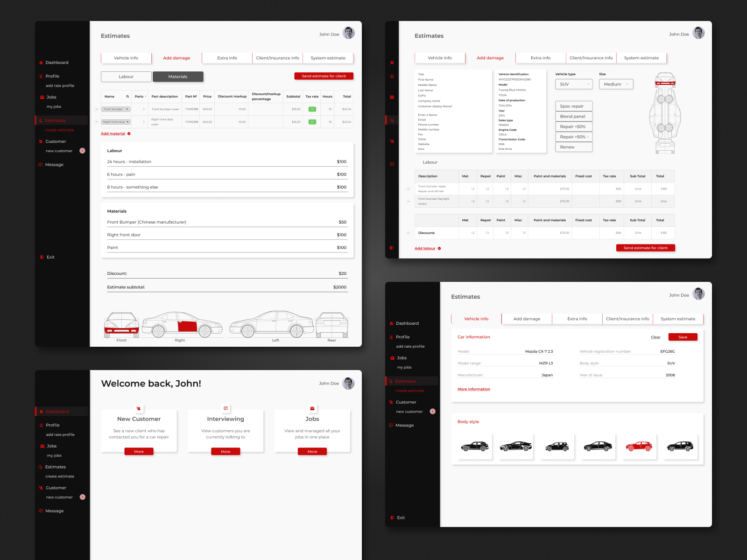Uncheck the Front bumper repair labour row
Image resolution: width=747 pixels, height=560 pixels.
[408, 189]
